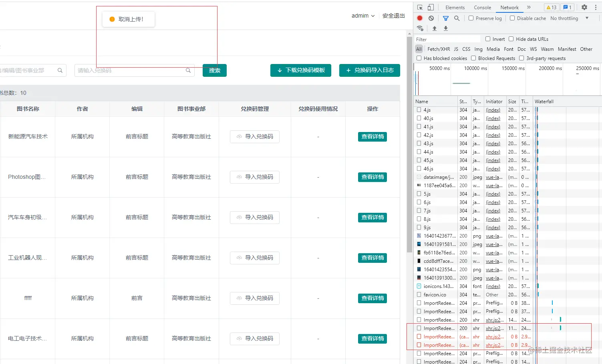Filter requests by Manifest type
The width and height of the screenshot is (602, 364).
click(567, 49)
